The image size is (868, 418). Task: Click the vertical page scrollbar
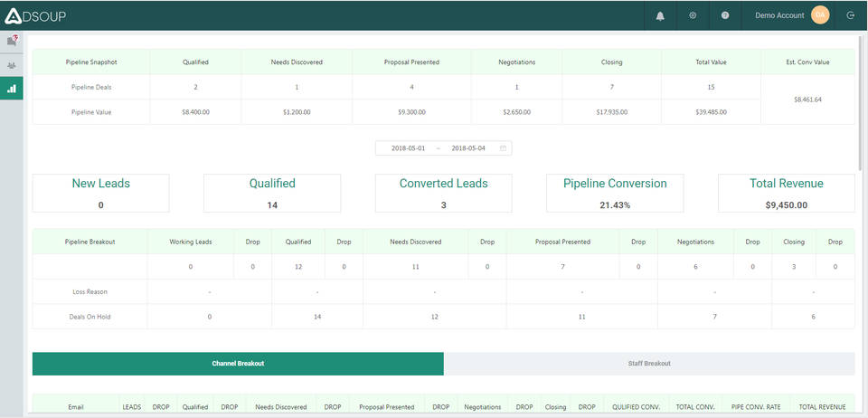tap(861, 100)
